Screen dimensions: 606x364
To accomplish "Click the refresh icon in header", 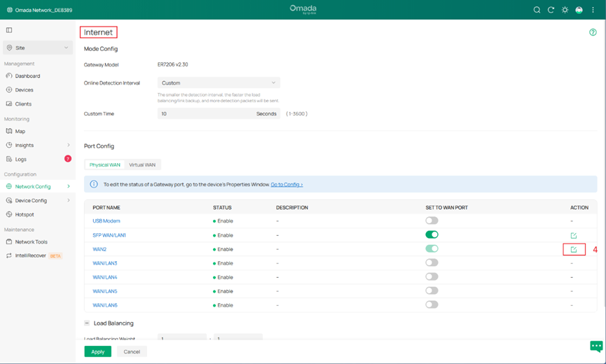I will point(551,10).
